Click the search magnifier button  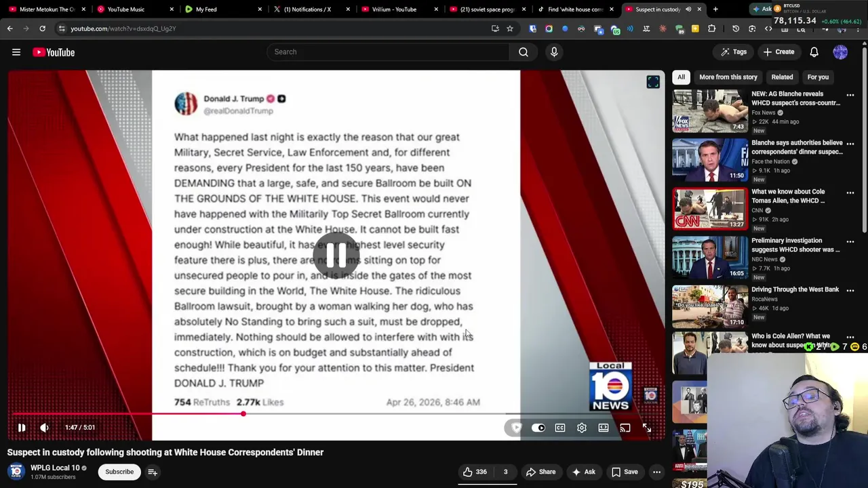524,52
